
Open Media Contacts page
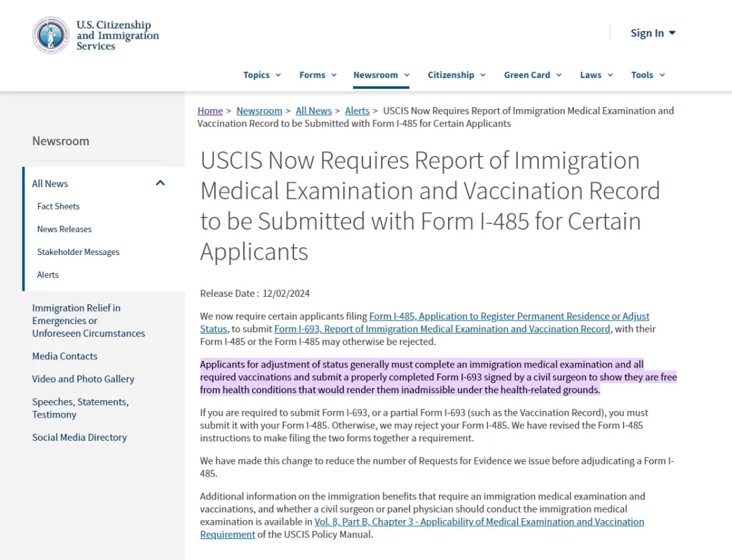tap(65, 357)
